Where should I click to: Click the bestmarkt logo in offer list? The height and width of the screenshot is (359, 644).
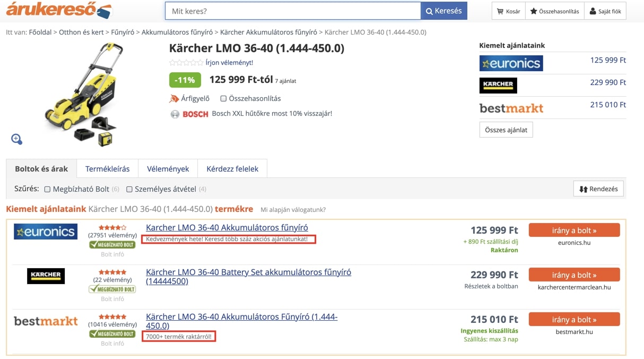[46, 321]
